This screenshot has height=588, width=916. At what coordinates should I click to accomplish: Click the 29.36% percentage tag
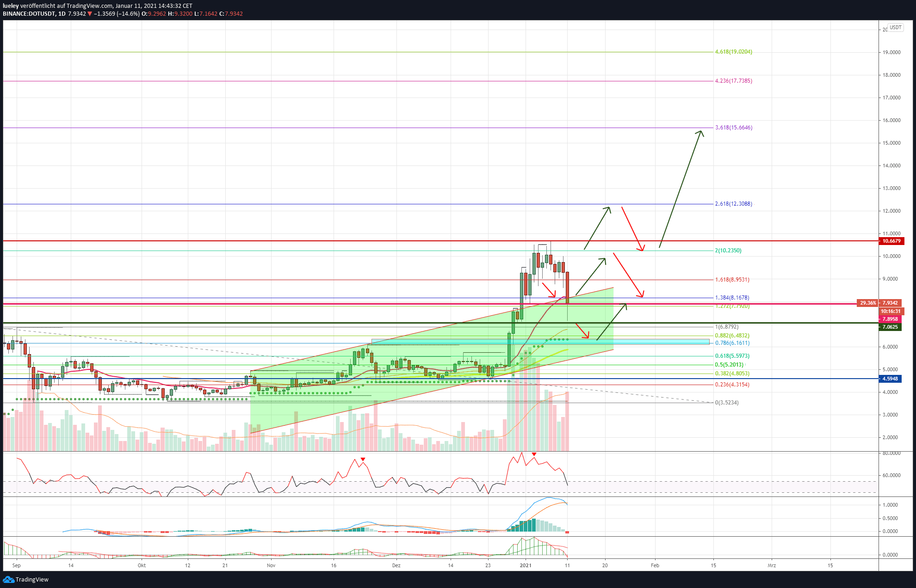[867, 303]
